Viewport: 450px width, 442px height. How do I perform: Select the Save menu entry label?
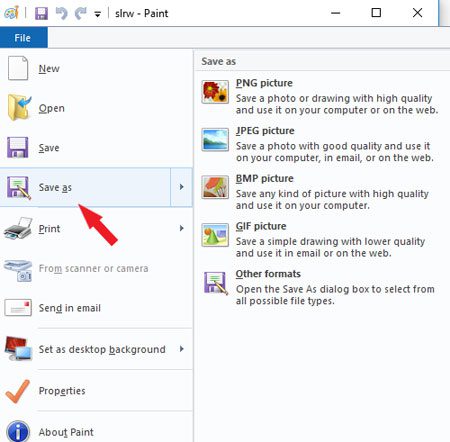[49, 148]
